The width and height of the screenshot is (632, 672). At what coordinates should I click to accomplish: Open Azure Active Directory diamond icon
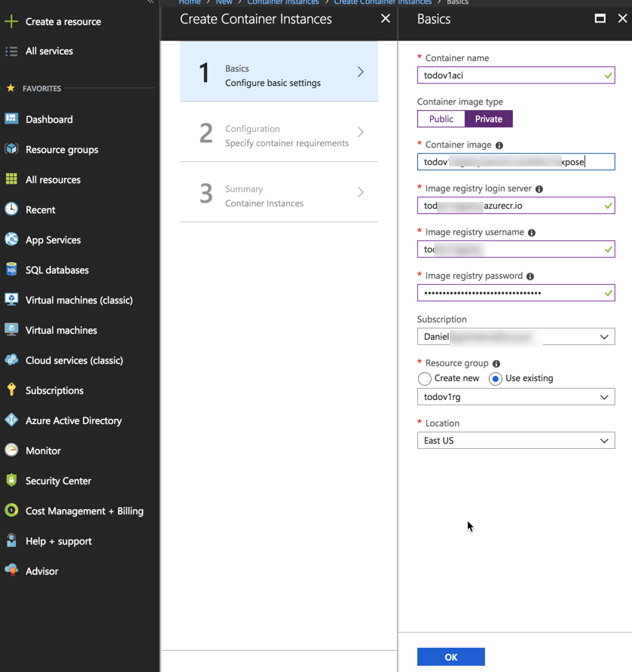pyautogui.click(x=11, y=420)
